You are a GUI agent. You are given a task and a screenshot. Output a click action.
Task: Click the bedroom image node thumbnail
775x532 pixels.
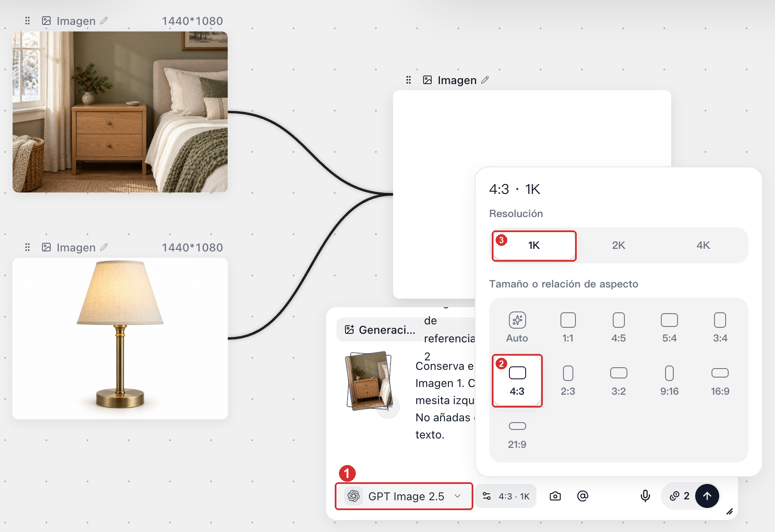(120, 112)
